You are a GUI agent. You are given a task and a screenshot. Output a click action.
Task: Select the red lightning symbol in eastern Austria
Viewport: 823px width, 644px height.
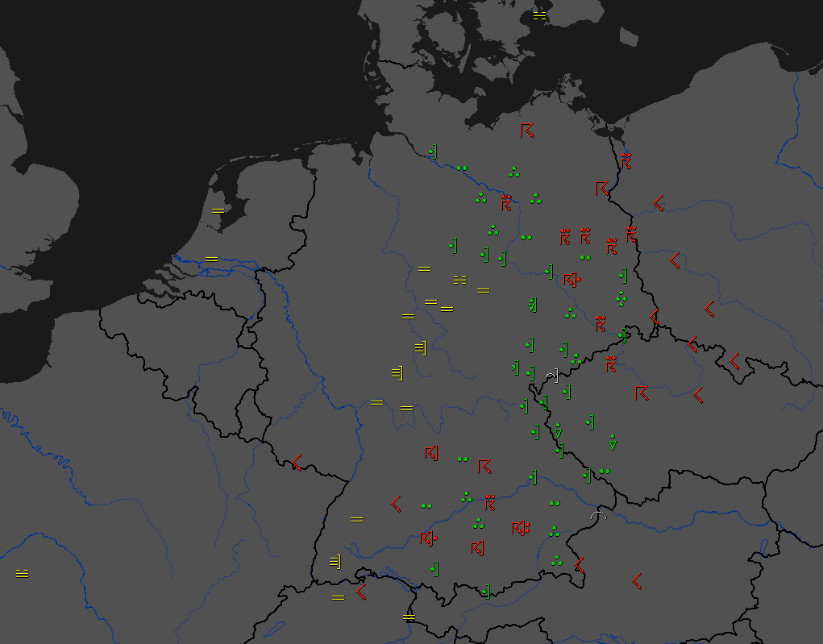(636, 580)
